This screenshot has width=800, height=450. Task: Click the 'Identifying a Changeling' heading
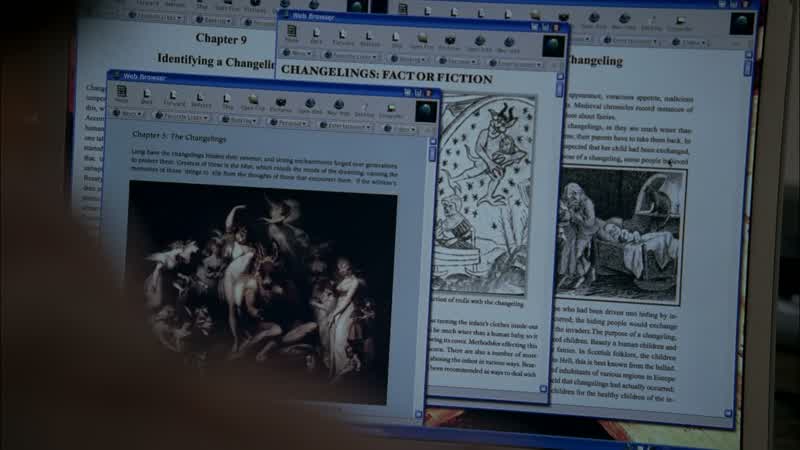(216, 61)
